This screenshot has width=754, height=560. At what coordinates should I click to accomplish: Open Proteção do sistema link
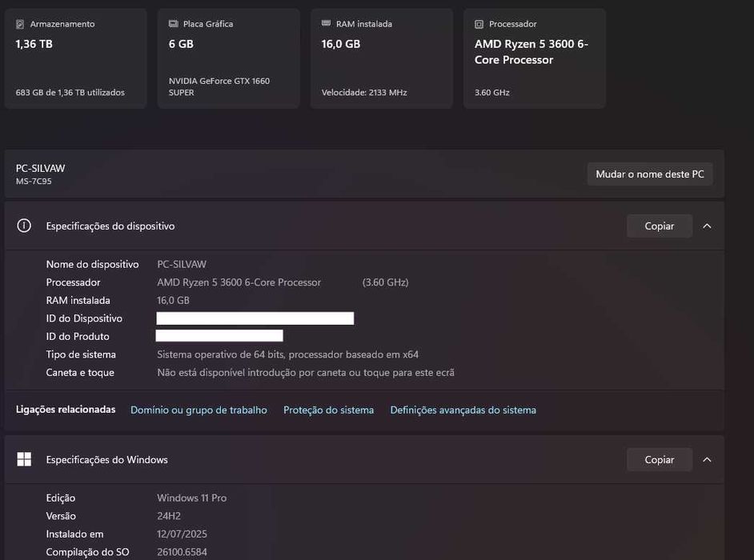point(328,410)
